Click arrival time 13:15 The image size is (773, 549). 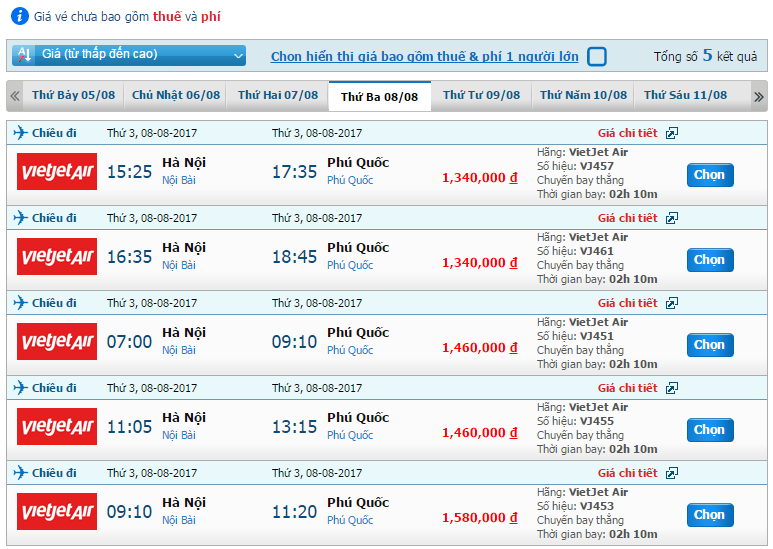(x=294, y=427)
